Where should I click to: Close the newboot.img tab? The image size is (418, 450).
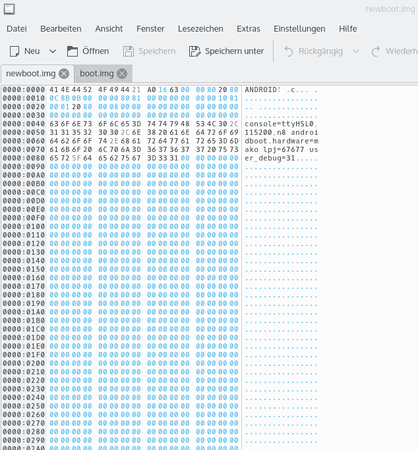[64, 73]
